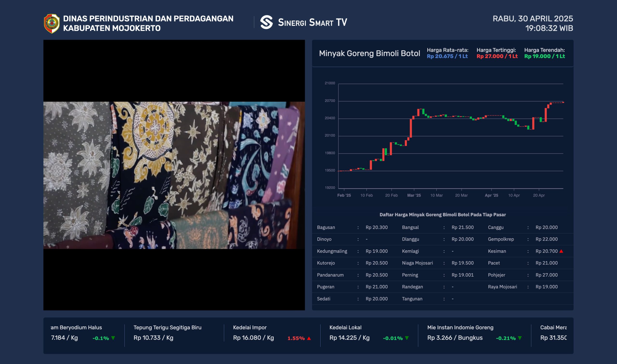Click the Kemlagi market name

[410, 251]
